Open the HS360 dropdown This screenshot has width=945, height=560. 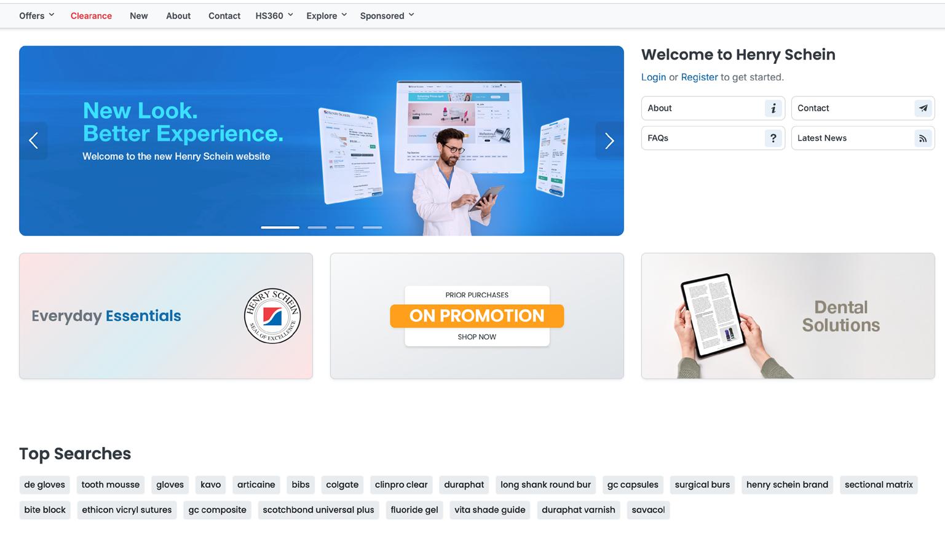274,15
